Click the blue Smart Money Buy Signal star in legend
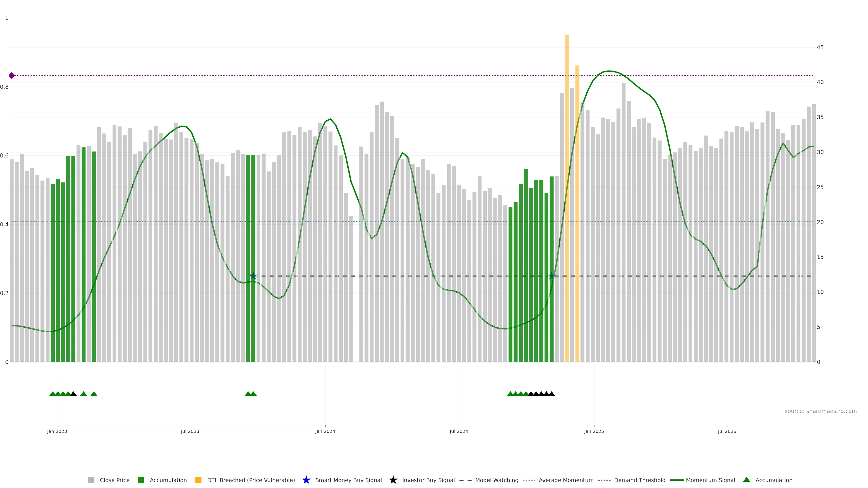This screenshot has width=868, height=488. [306, 480]
